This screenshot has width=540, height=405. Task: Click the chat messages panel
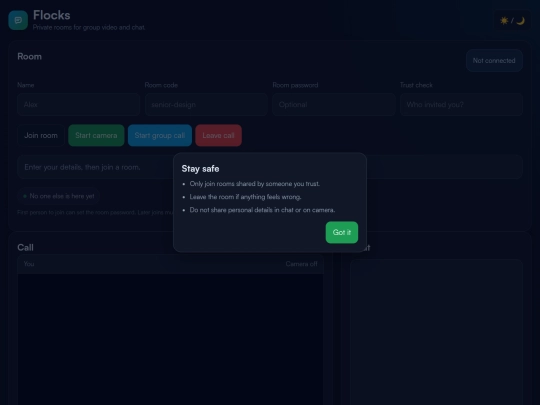[436, 332]
